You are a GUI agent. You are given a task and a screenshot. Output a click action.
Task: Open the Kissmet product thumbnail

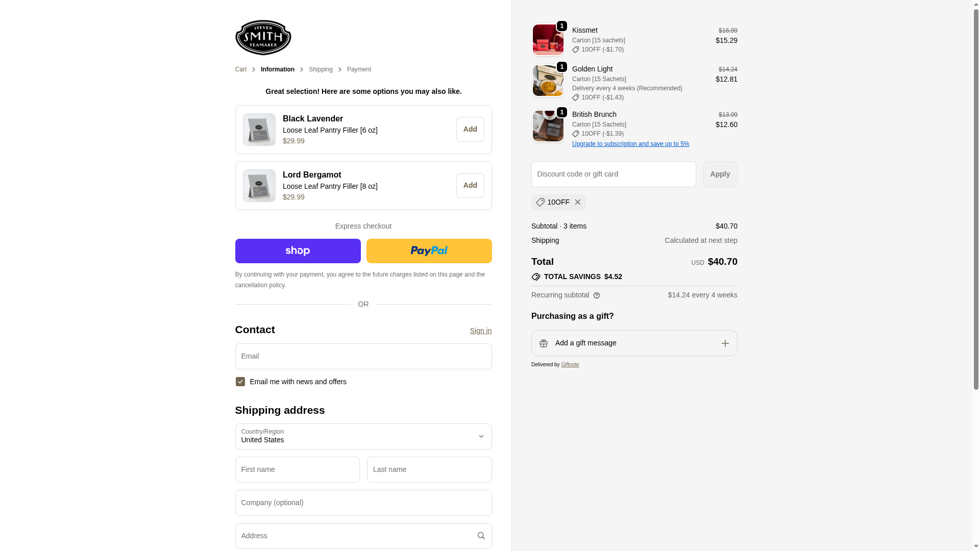pos(548,40)
